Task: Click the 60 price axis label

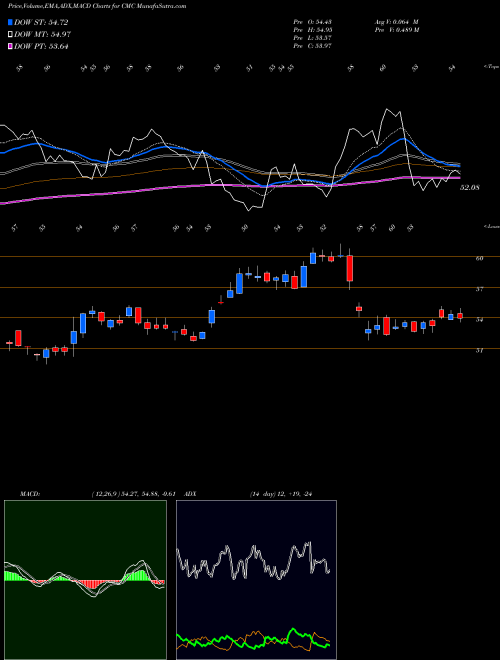Action: (479, 258)
